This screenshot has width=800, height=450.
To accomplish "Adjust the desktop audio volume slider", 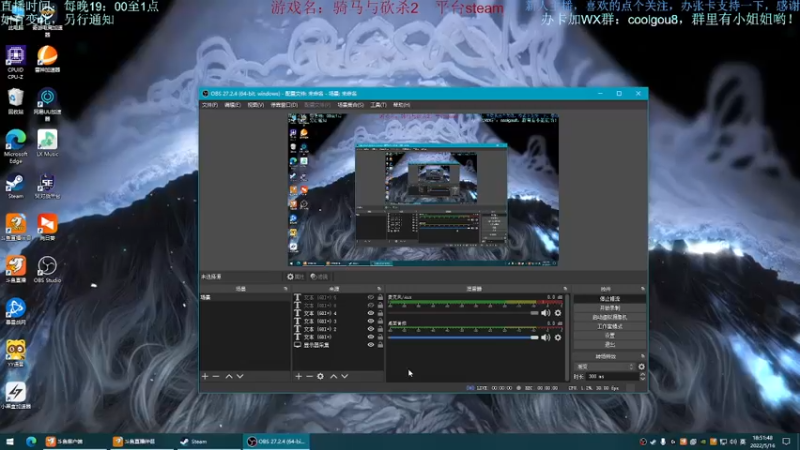I will [x=463, y=337].
